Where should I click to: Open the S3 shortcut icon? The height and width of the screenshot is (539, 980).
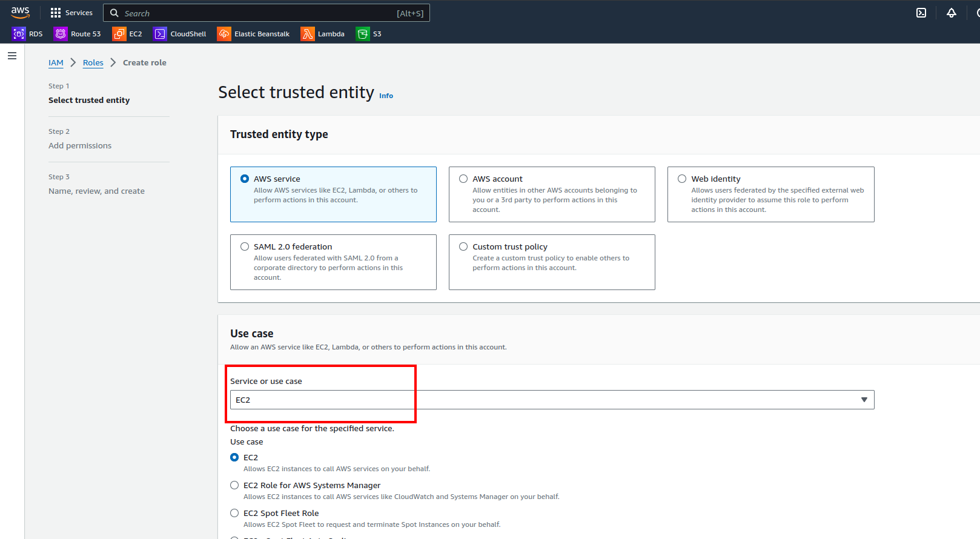tap(363, 34)
